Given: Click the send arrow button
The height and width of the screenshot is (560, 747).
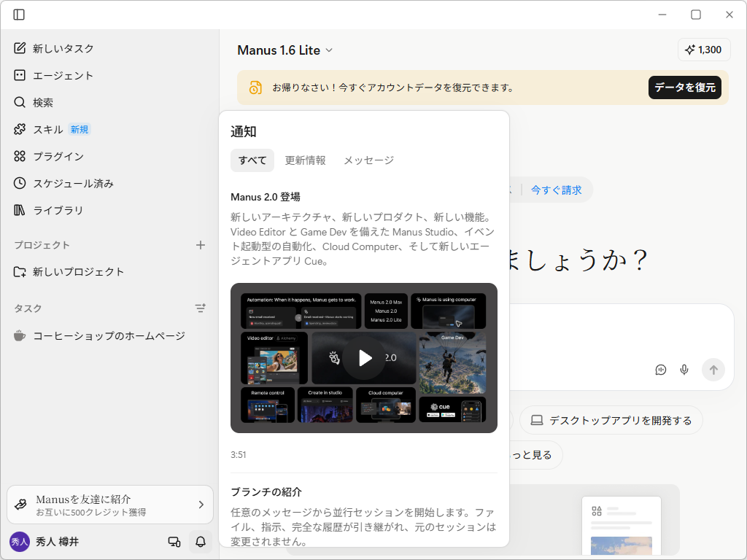Looking at the screenshot, I should (713, 370).
